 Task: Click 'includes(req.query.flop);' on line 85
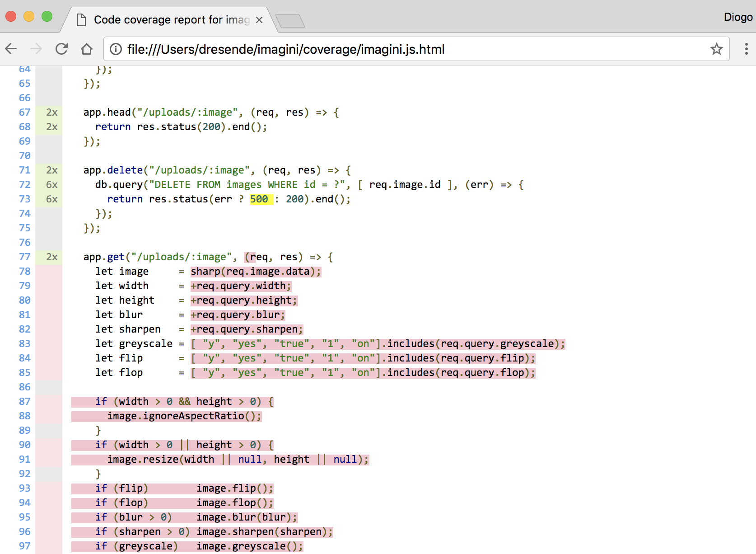461,373
